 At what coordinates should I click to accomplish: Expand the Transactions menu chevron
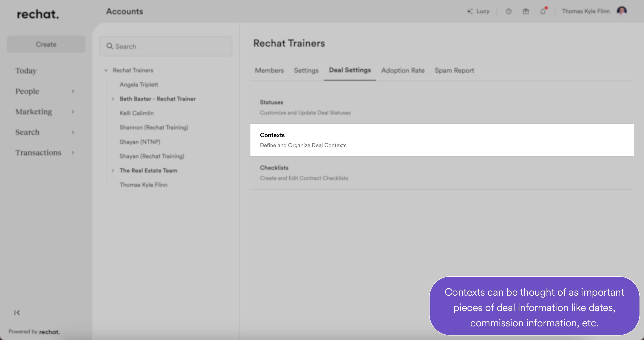tap(73, 153)
